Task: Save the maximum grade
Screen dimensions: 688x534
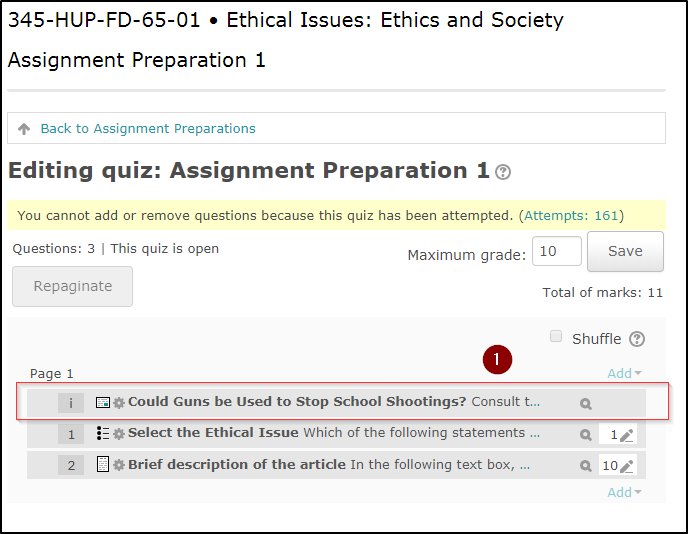Action: click(x=625, y=251)
